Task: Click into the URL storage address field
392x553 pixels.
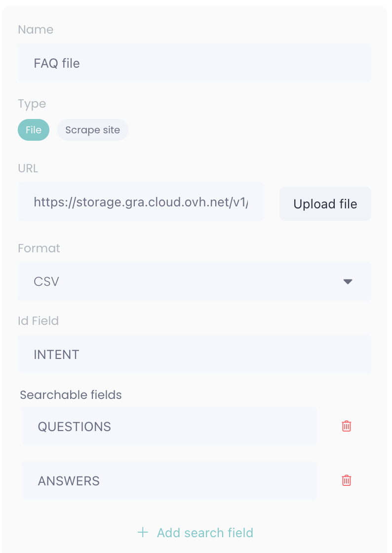Action: (x=141, y=202)
